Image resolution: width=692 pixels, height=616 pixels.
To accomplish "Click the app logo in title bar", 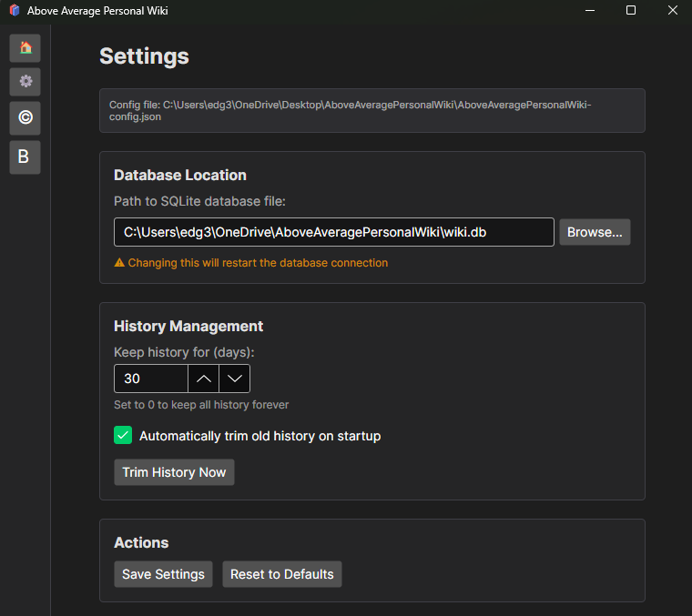I will (x=15, y=11).
